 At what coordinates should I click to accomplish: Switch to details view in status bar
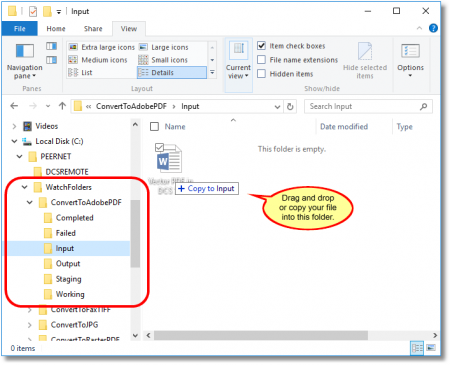417,348
